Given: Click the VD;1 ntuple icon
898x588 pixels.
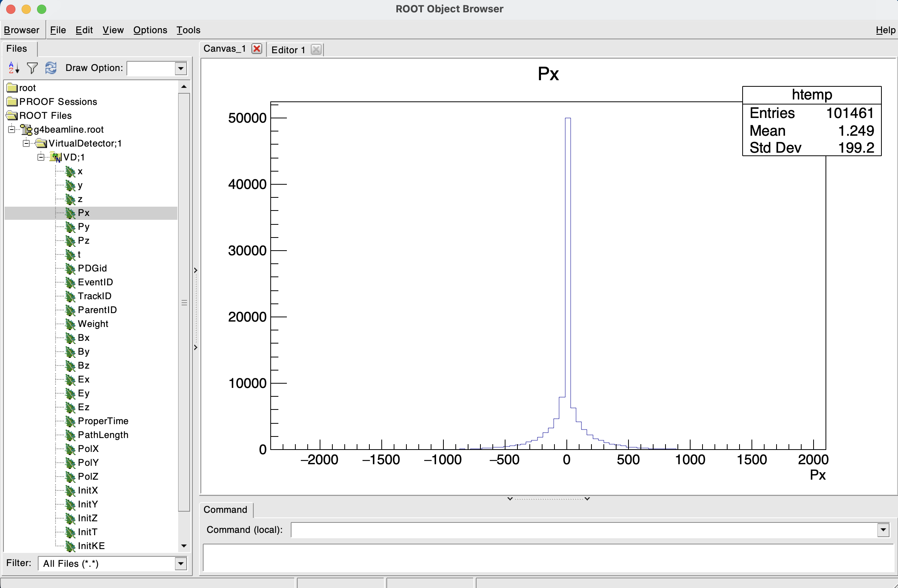Looking at the screenshot, I should (56, 157).
